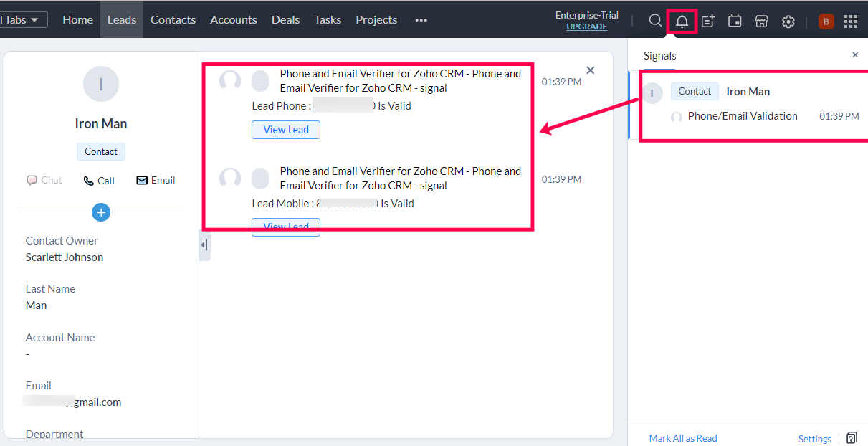
Task: Go to the Home tab
Action: pyautogui.click(x=77, y=19)
